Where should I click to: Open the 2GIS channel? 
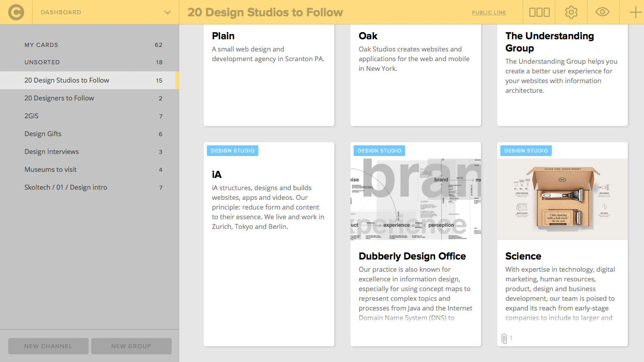(x=89, y=116)
